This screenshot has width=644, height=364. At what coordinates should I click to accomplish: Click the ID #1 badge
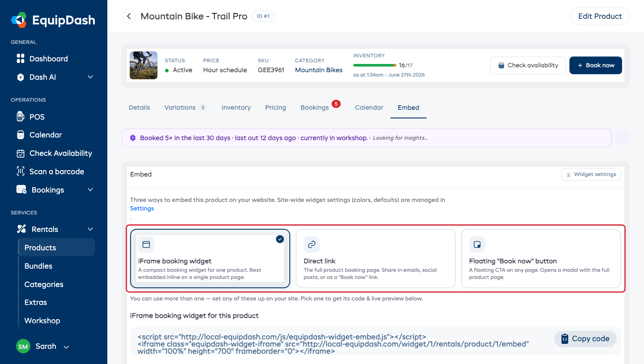(263, 16)
